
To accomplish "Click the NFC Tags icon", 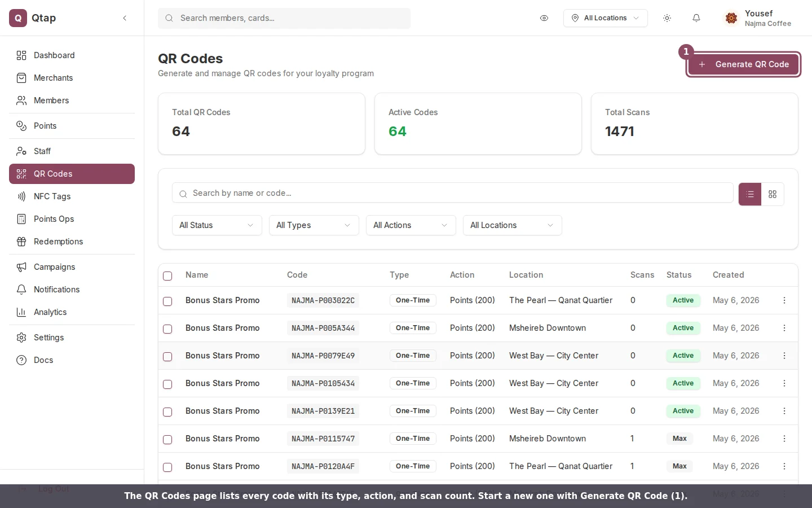I will click(21, 196).
